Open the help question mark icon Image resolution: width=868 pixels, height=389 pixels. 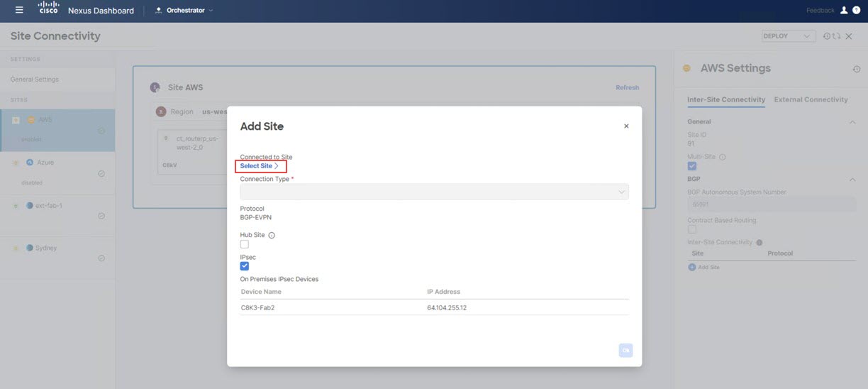pyautogui.click(x=856, y=11)
